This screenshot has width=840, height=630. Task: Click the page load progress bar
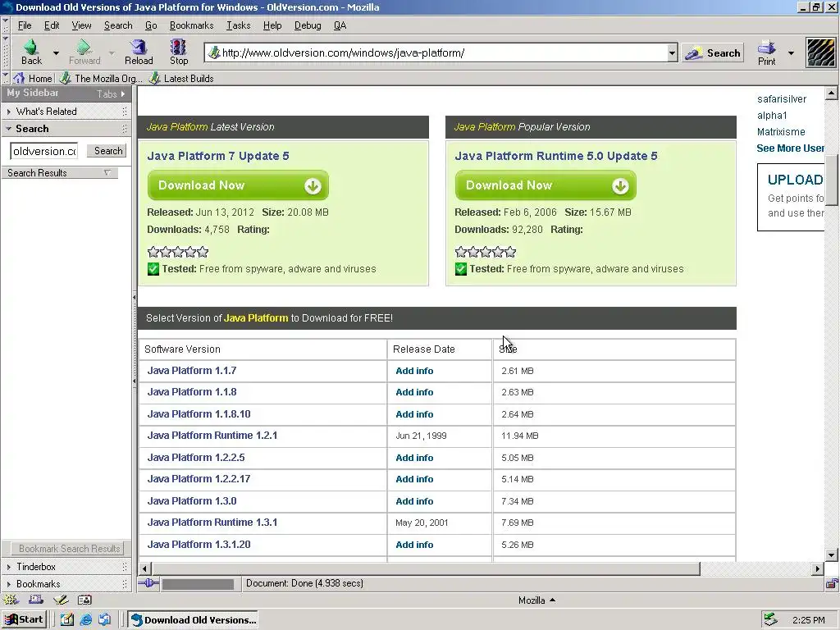(x=199, y=584)
